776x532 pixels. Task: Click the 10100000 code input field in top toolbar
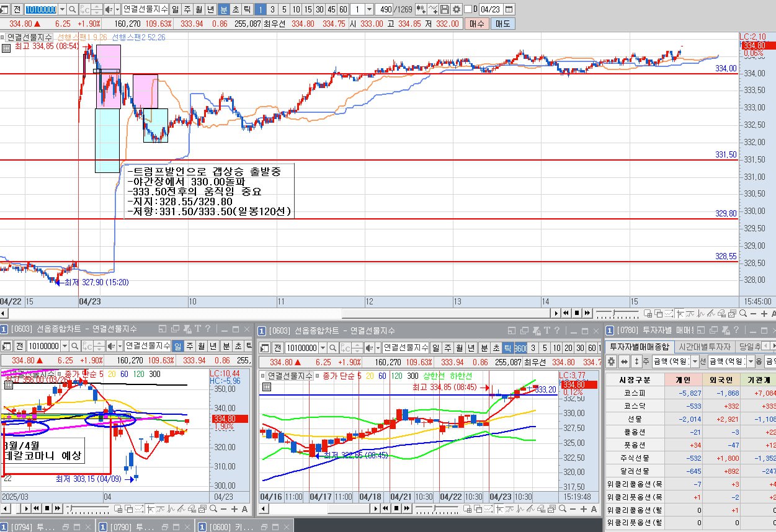click(x=40, y=9)
